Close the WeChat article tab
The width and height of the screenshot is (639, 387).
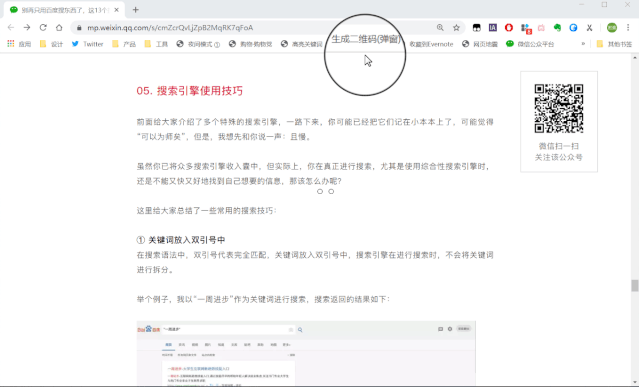[x=117, y=10]
